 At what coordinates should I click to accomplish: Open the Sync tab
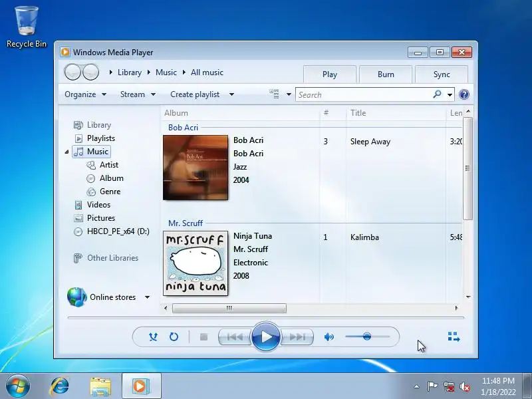pyautogui.click(x=442, y=74)
